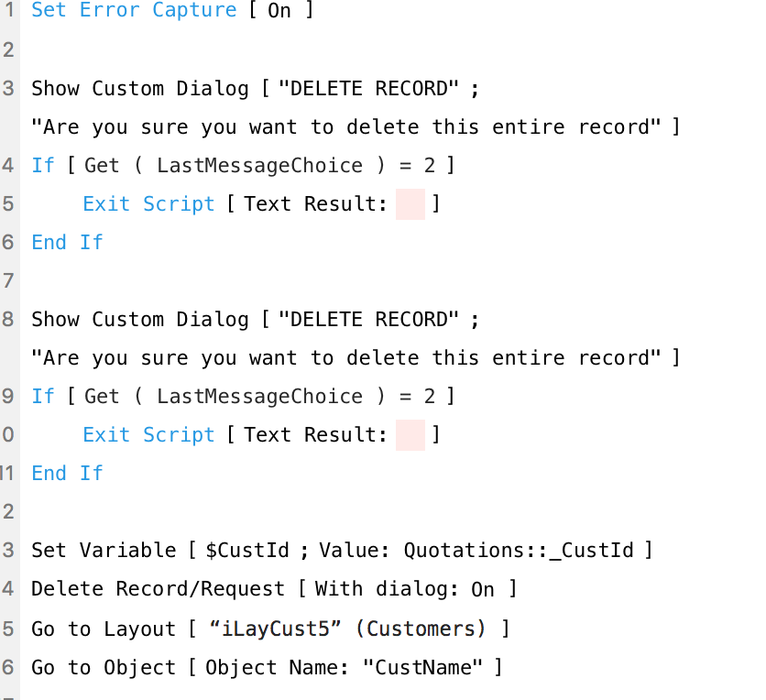Click line number 1 in the gutter
This screenshot has width=766, height=700.
tap(9, 10)
